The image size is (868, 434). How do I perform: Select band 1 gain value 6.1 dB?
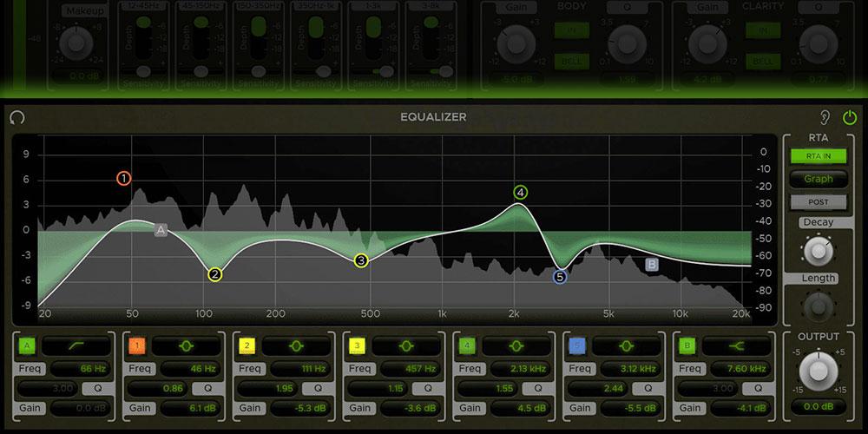(191, 409)
